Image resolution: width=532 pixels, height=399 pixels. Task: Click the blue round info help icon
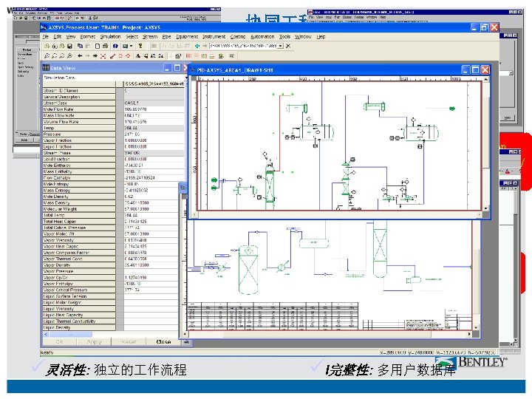pos(115,46)
